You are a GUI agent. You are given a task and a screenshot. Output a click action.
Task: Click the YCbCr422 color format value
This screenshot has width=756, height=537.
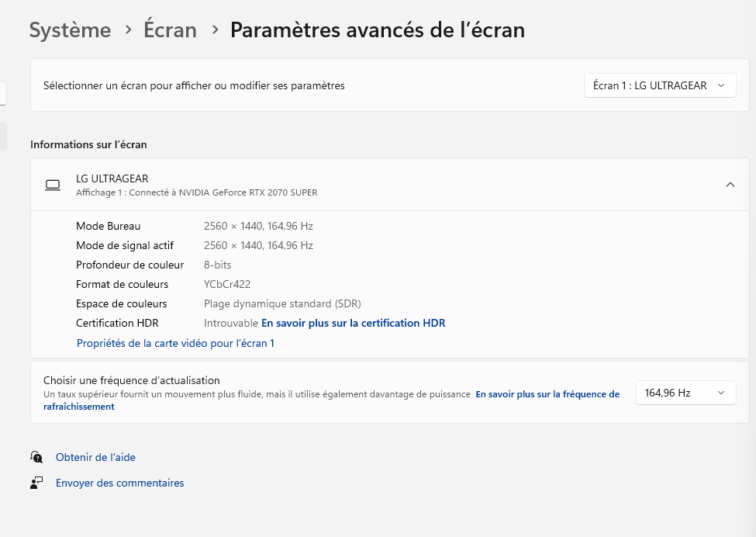click(227, 284)
